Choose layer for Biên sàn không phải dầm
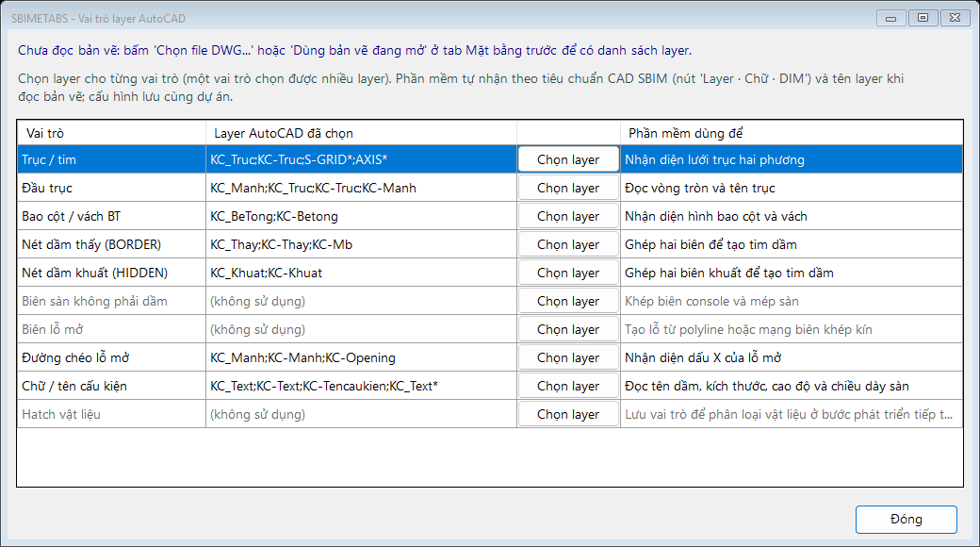Screen dimensions: 980x547 pyautogui.click(x=568, y=301)
